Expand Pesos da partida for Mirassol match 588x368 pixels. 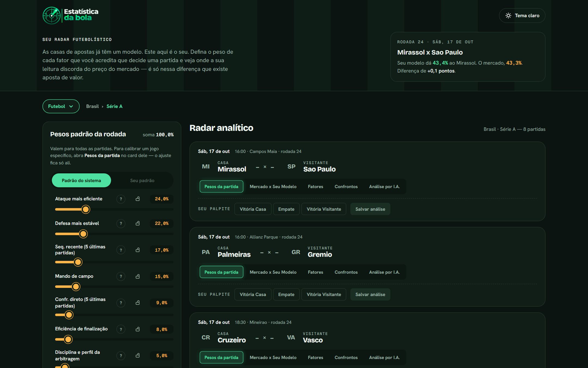[x=221, y=187]
